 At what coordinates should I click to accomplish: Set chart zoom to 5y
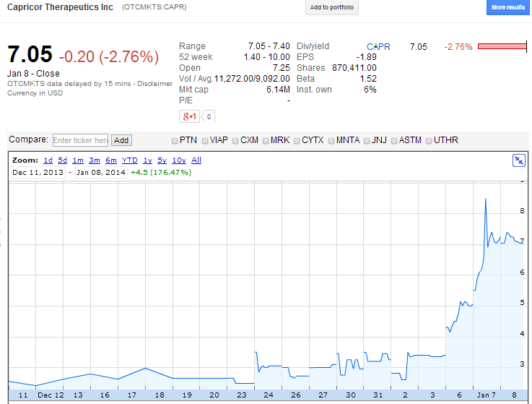[162, 160]
